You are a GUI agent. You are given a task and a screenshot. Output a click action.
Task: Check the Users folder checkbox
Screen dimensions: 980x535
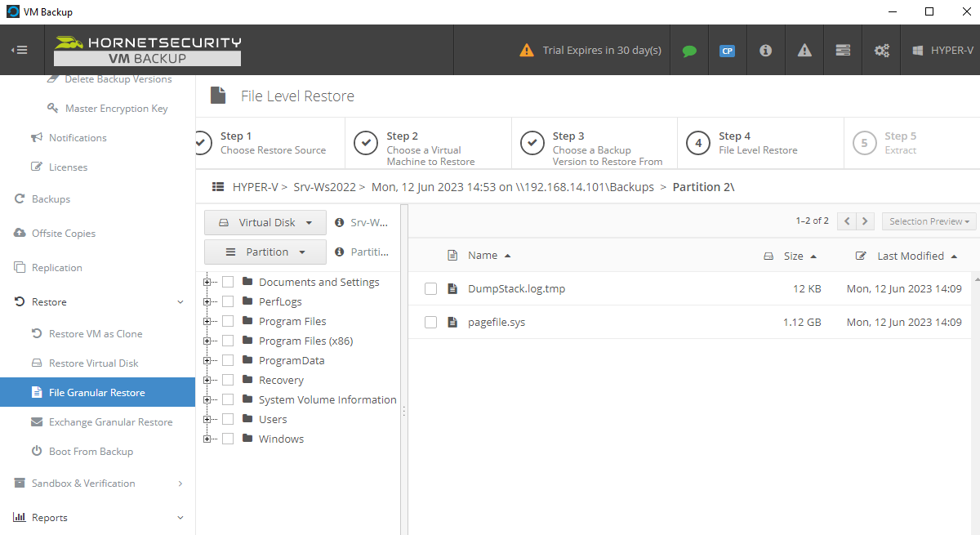(228, 419)
